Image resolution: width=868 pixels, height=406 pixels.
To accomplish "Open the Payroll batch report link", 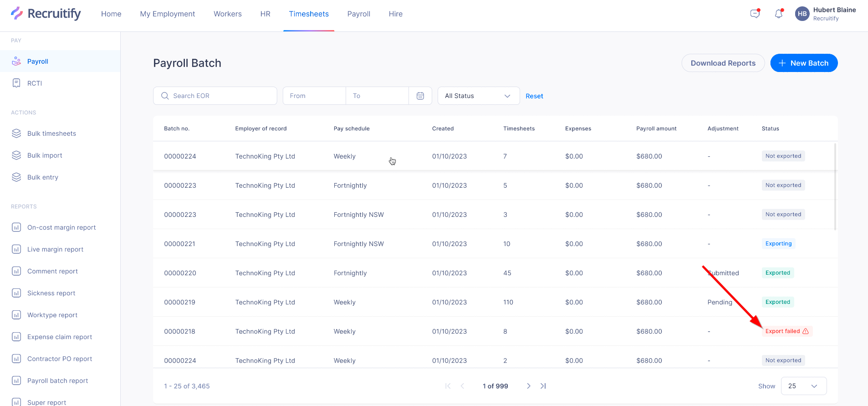I will pos(58,380).
